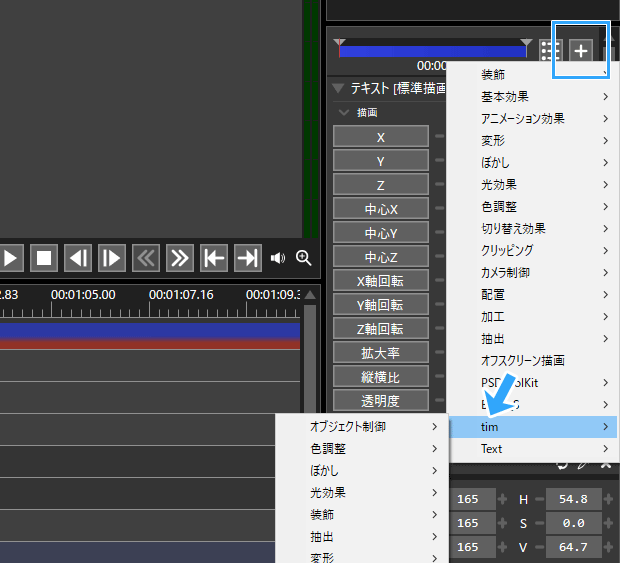Click the speaker volume icon
Screen dimensions: 620x563
coord(278,258)
